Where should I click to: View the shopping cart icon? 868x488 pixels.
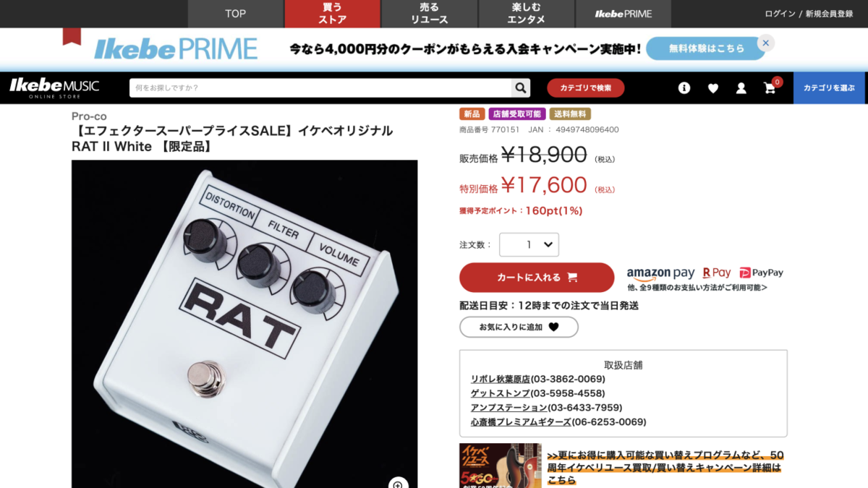[x=770, y=88]
